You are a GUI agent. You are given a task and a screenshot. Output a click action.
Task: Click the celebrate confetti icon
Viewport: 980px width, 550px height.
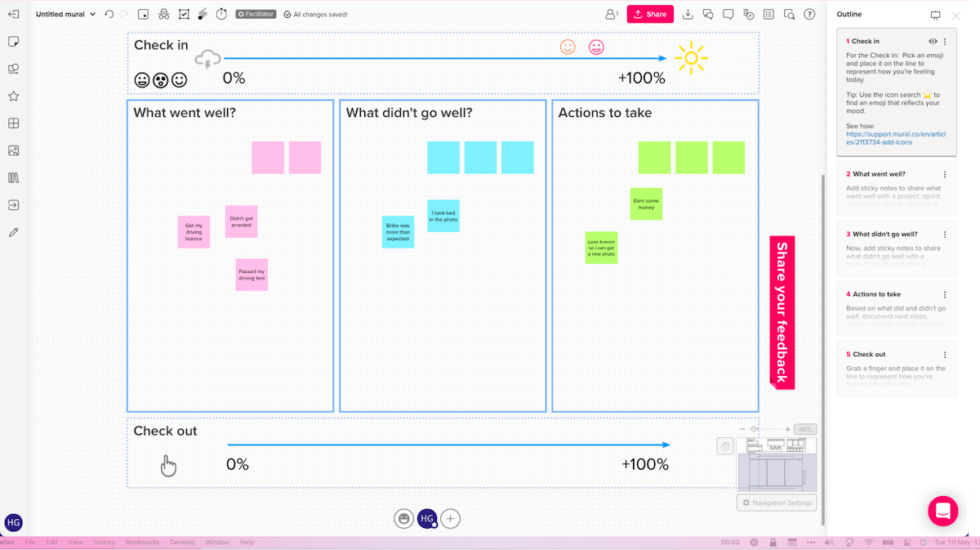click(x=203, y=14)
